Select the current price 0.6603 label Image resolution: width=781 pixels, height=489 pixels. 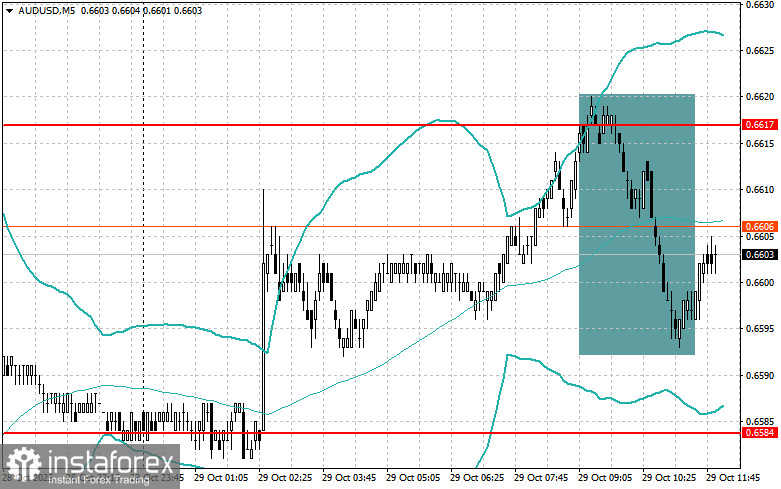point(759,255)
